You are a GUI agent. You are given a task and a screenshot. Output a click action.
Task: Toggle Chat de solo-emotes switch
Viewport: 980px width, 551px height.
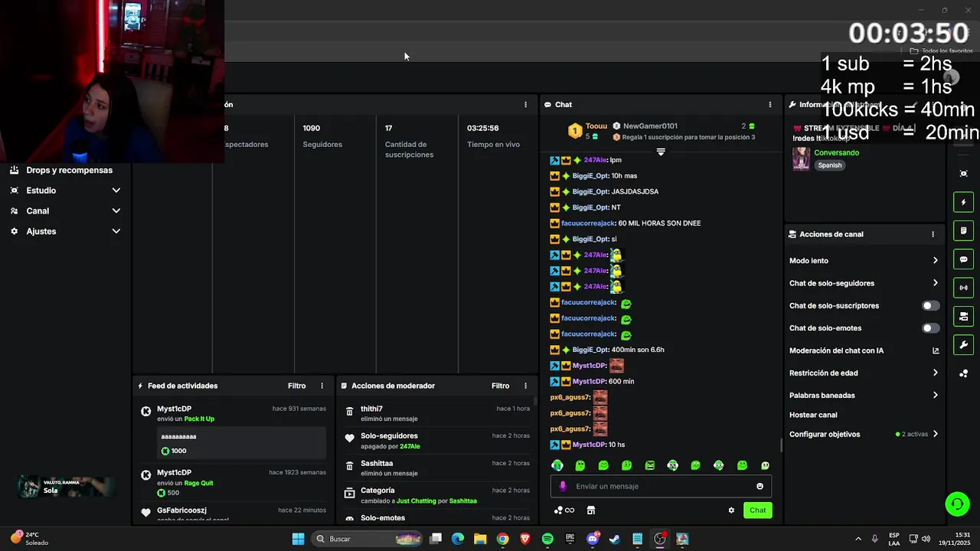point(930,328)
